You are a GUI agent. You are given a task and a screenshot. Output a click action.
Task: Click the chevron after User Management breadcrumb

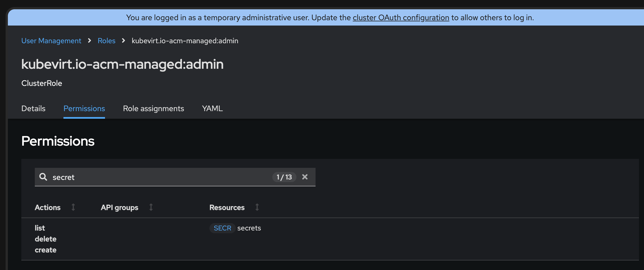click(90, 41)
